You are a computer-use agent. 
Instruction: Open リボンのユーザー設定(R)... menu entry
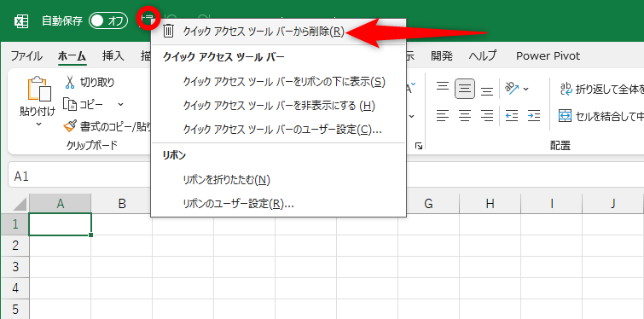278,204
